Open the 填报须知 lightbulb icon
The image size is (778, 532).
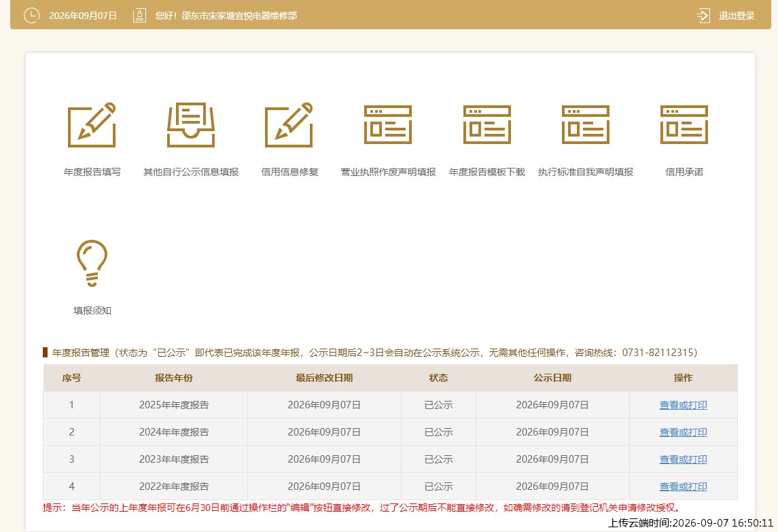92,263
